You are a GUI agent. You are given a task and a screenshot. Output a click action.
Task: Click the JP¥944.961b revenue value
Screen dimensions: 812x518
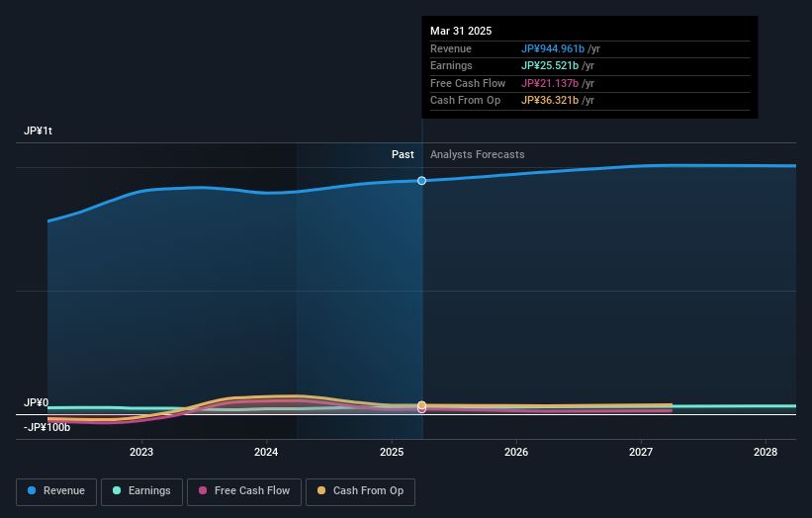[553, 48]
